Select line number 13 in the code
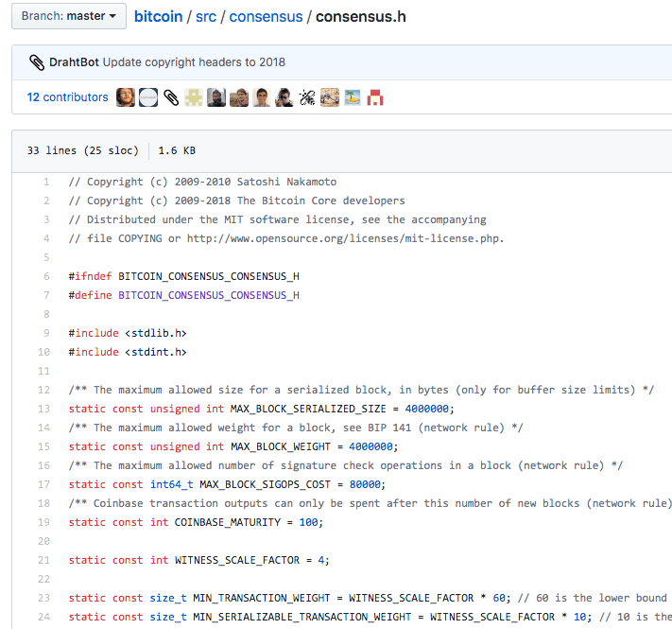This screenshot has width=672, height=629. pos(45,409)
